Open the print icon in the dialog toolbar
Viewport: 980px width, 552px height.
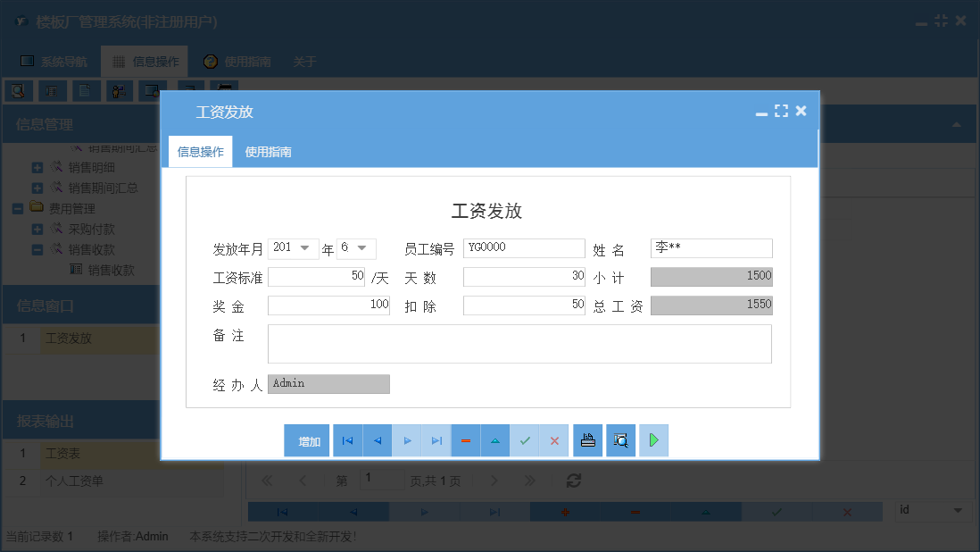pos(588,440)
